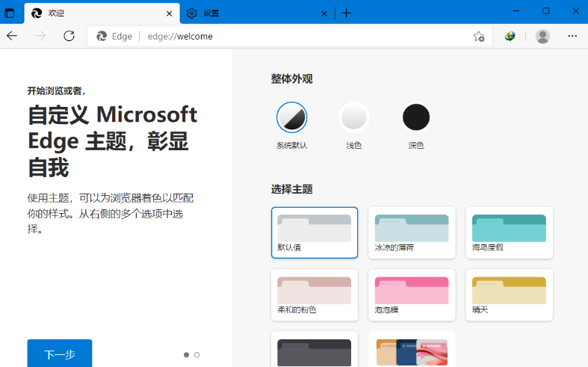Click the Edge icon on the 欢迎 tab
This screenshot has width=588, height=367.
37,13
